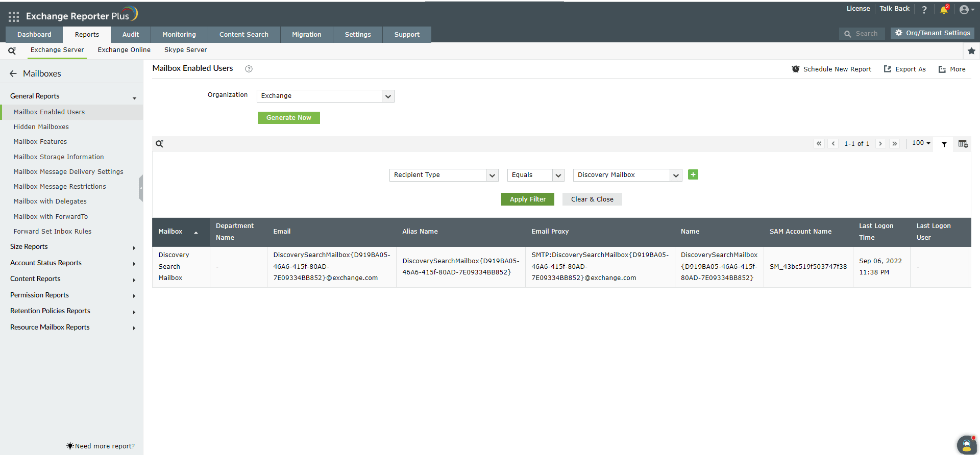Click the Apply Filter button

click(528, 199)
